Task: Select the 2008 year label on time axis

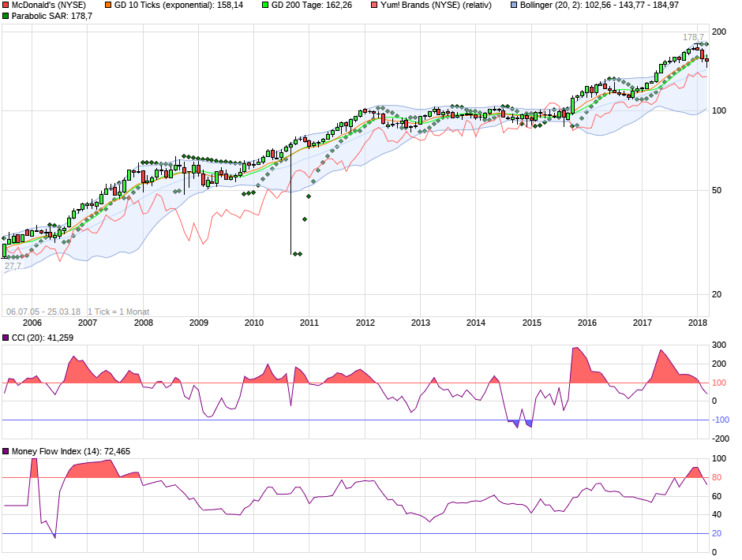Action: 142,323
